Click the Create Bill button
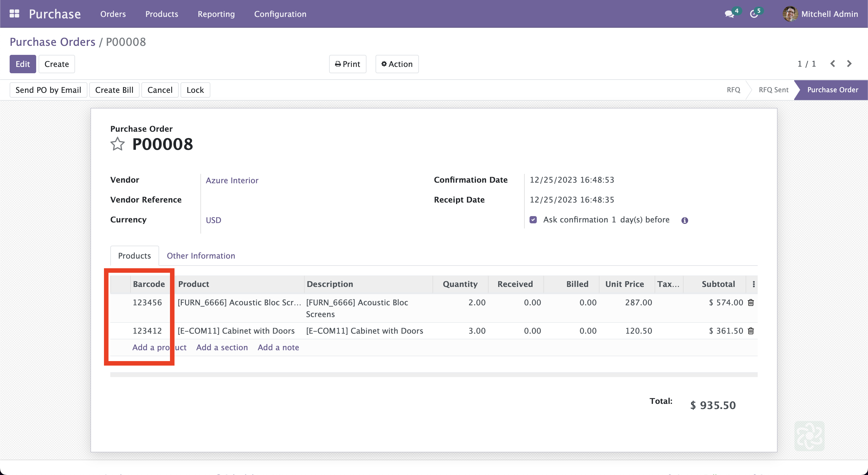This screenshot has width=868, height=475. [x=114, y=90]
